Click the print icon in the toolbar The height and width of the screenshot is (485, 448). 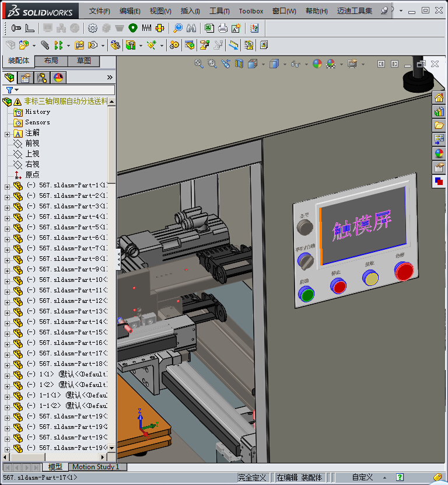223,28
